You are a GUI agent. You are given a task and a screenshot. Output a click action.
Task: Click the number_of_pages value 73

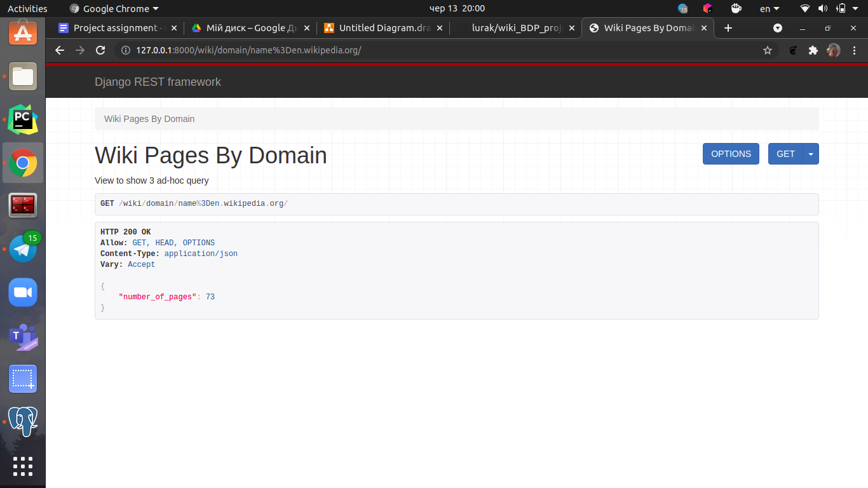[210, 297]
